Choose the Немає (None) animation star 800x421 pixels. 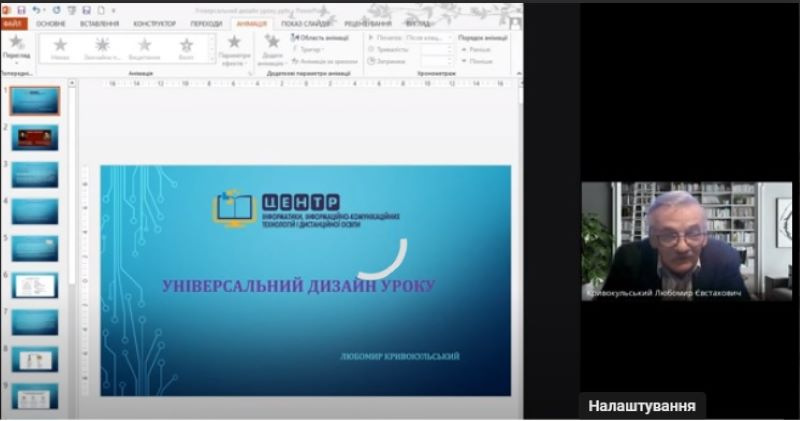60,48
